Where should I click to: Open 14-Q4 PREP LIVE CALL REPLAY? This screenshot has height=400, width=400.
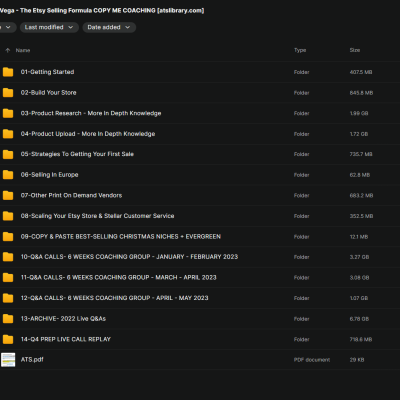coord(66,340)
